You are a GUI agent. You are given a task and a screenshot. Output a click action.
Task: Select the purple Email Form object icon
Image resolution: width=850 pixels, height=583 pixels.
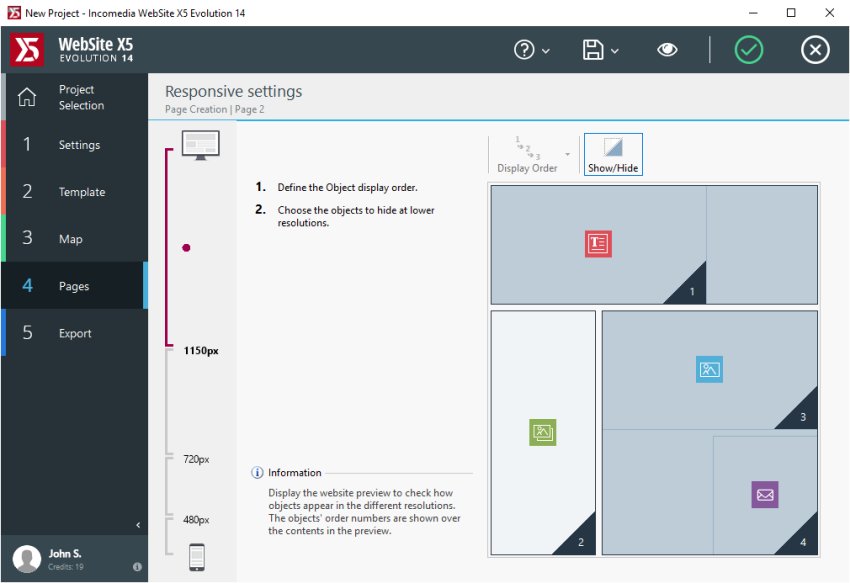coord(765,495)
